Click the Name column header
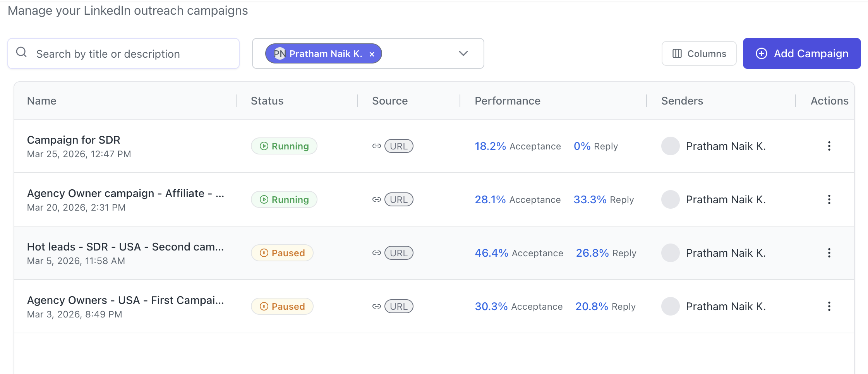 coord(42,101)
